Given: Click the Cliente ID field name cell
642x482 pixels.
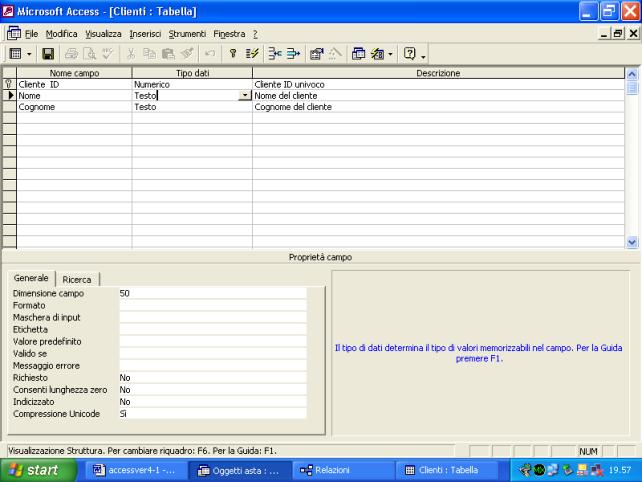Looking at the screenshot, I should 74,84.
